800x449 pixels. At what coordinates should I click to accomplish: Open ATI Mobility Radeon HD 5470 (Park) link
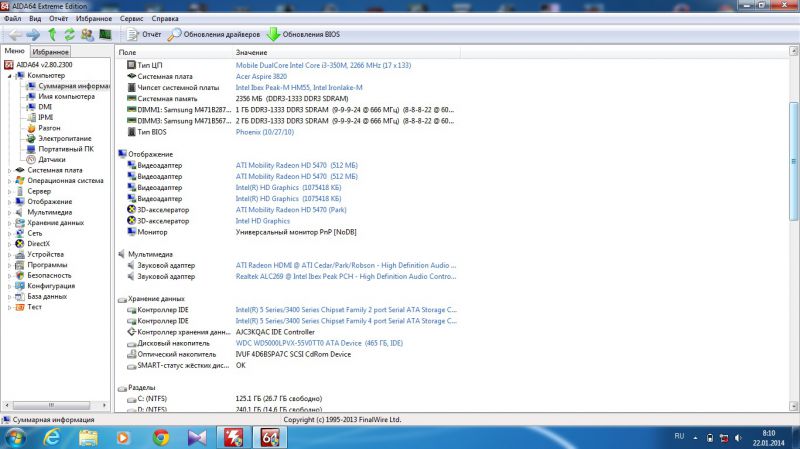[291, 210]
